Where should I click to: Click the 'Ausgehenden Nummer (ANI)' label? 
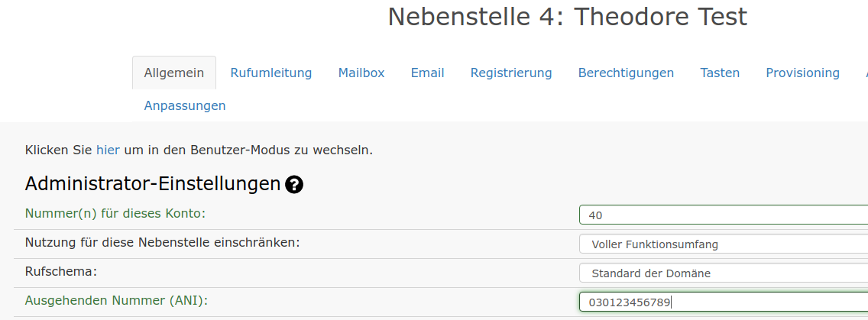[x=116, y=301]
